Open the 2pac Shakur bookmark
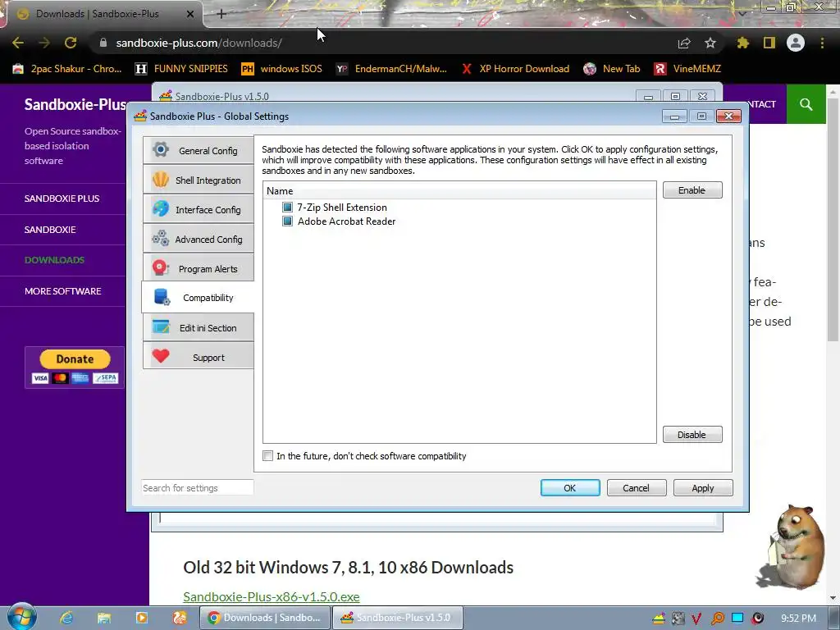840x630 pixels. [x=67, y=69]
